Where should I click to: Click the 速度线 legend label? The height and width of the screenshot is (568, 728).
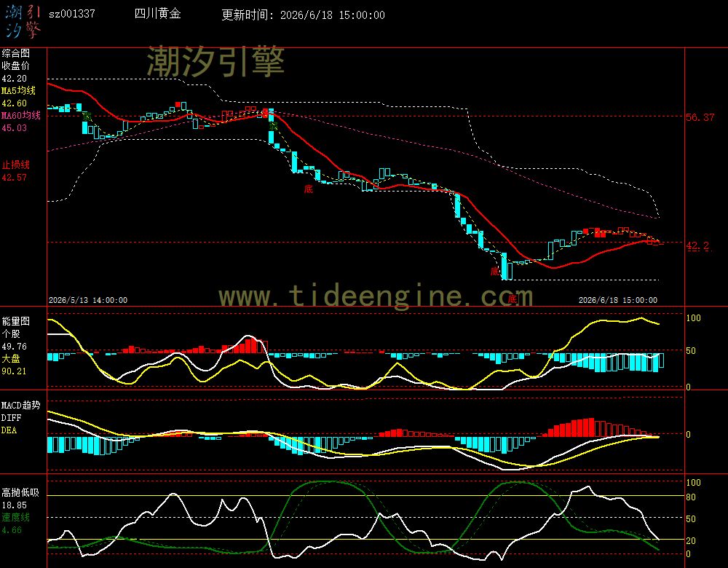pos(16,517)
